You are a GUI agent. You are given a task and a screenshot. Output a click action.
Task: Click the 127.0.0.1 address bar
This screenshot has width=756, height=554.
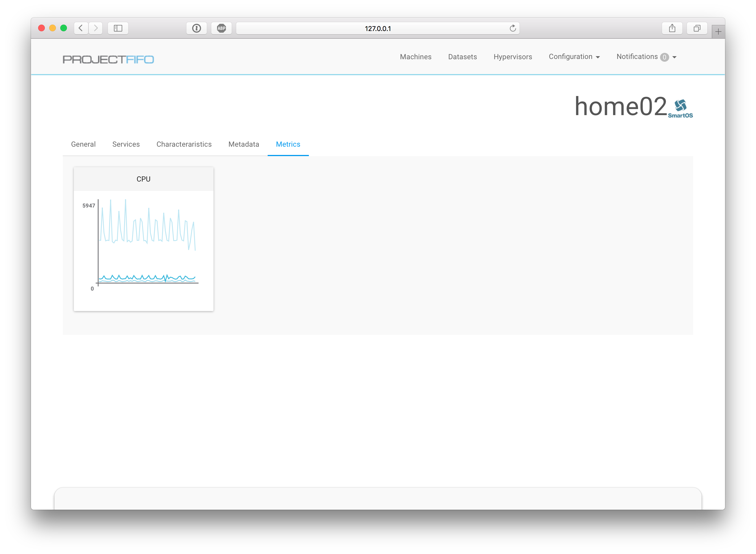[x=378, y=29]
